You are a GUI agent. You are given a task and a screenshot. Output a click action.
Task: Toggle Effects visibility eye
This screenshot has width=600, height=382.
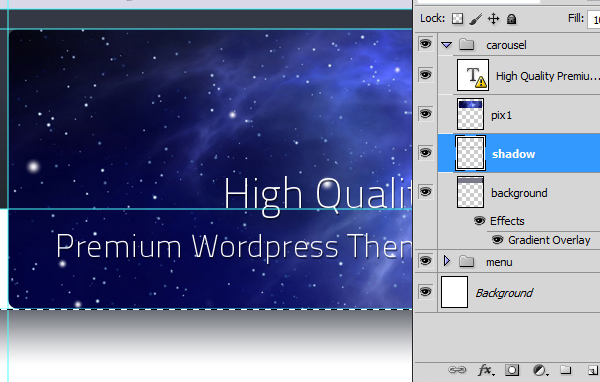point(479,221)
